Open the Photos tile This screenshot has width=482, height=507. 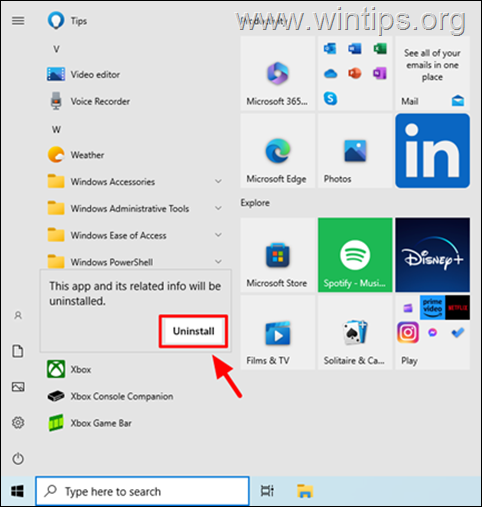tap(355, 151)
